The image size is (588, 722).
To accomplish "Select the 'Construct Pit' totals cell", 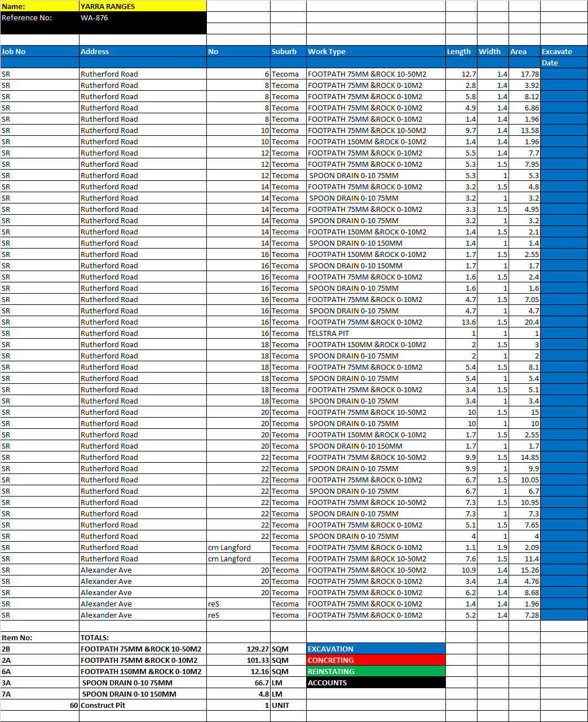I will click(143, 705).
